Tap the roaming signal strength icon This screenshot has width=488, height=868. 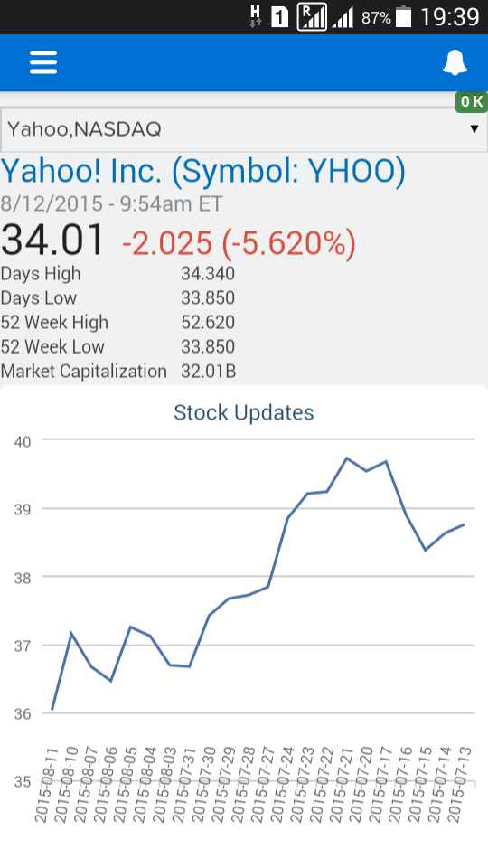coord(312,16)
